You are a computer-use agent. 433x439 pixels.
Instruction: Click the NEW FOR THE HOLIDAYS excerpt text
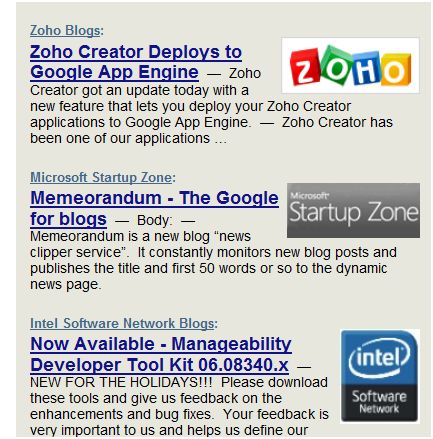click(x=179, y=406)
